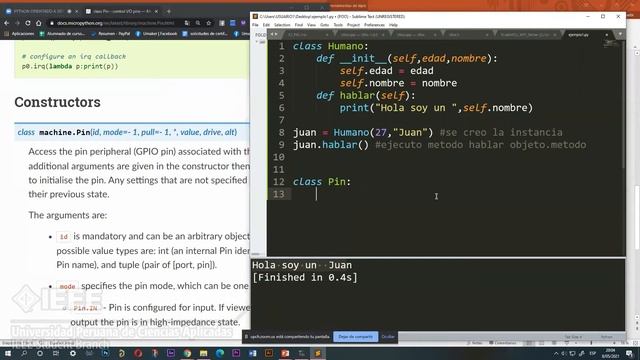This screenshot has height=360, width=640.
Task: Open Sublime Text Selection menu
Action: coord(282,25)
